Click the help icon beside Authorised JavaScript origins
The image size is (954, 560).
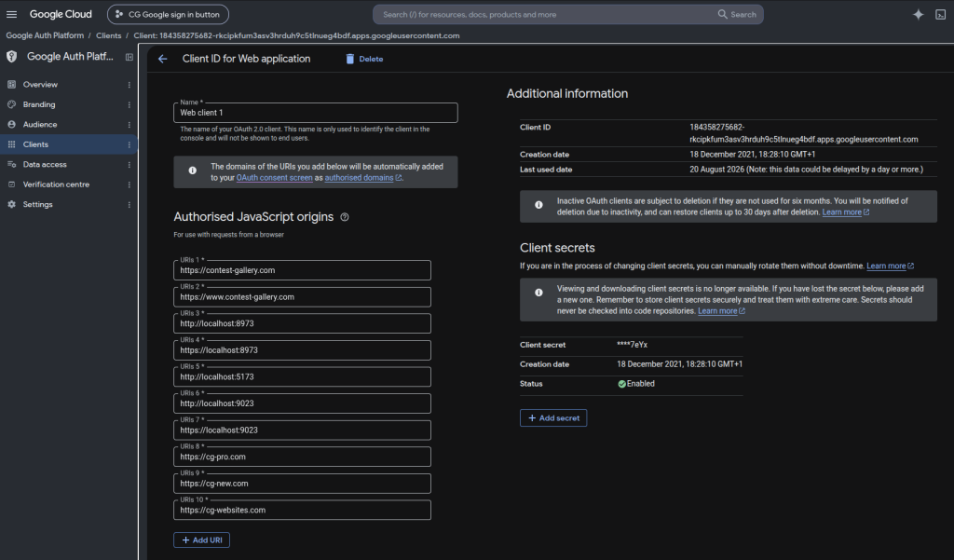(345, 217)
